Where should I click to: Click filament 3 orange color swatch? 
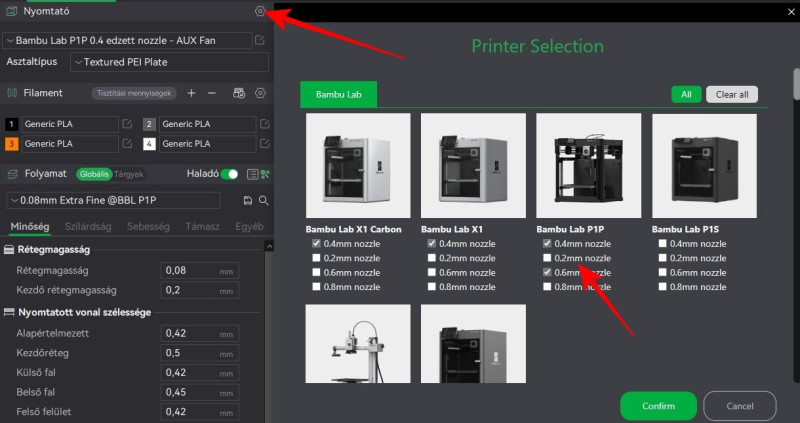(11, 144)
